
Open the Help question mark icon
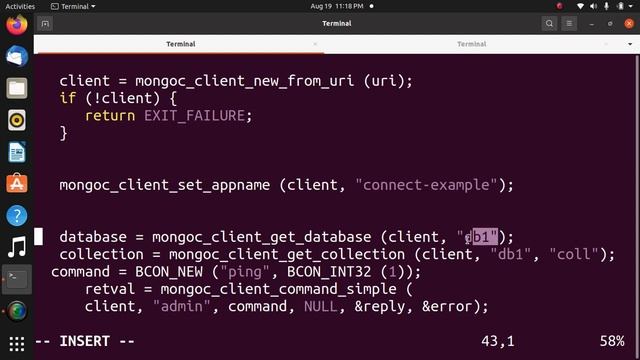17,215
